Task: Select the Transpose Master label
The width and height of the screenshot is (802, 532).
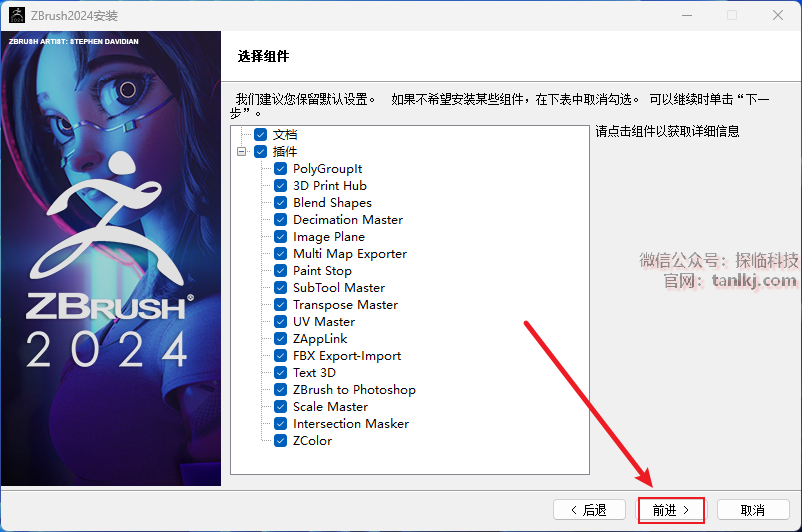Action: point(345,305)
